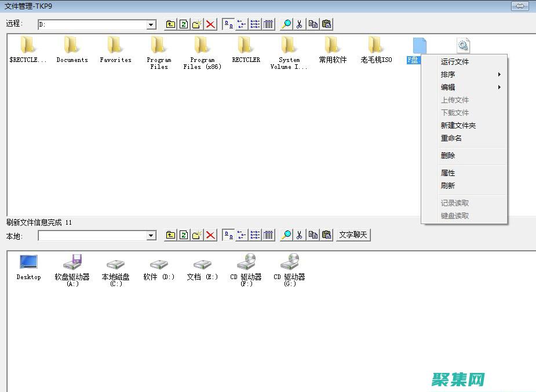Open the remote drive D: dropdown
Screen dimensions: 536x392
(x=151, y=24)
